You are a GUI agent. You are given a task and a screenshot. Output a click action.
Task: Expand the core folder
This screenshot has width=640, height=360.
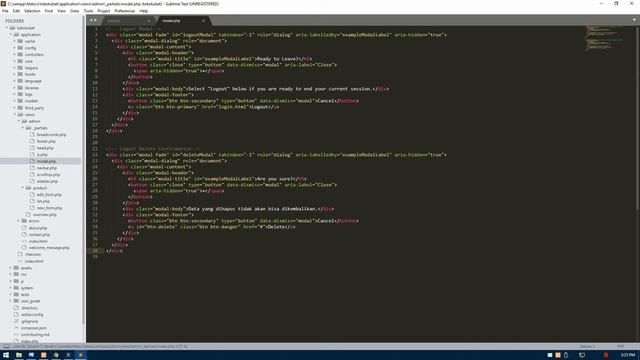(15, 61)
